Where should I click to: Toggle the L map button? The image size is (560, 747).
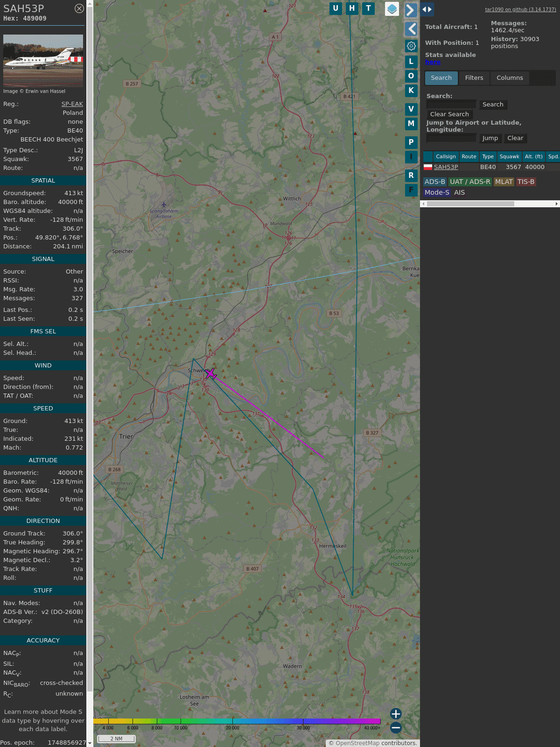coord(411,61)
